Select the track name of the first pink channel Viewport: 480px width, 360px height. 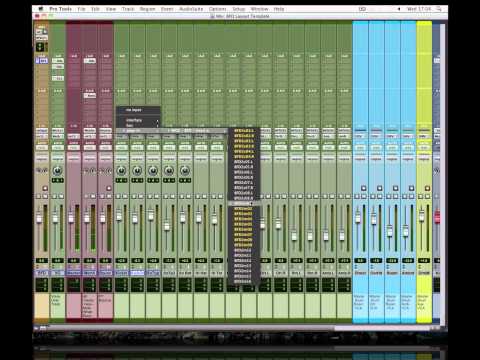[74, 273]
